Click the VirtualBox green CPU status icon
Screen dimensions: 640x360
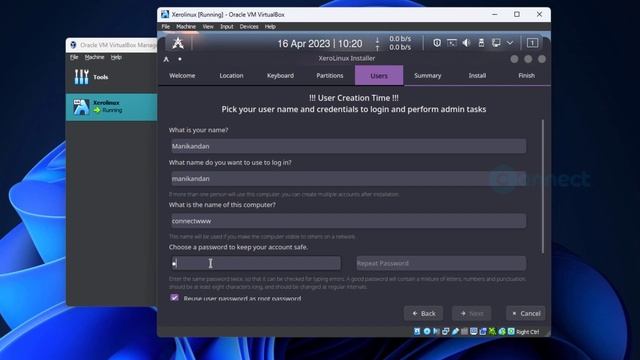click(493, 331)
